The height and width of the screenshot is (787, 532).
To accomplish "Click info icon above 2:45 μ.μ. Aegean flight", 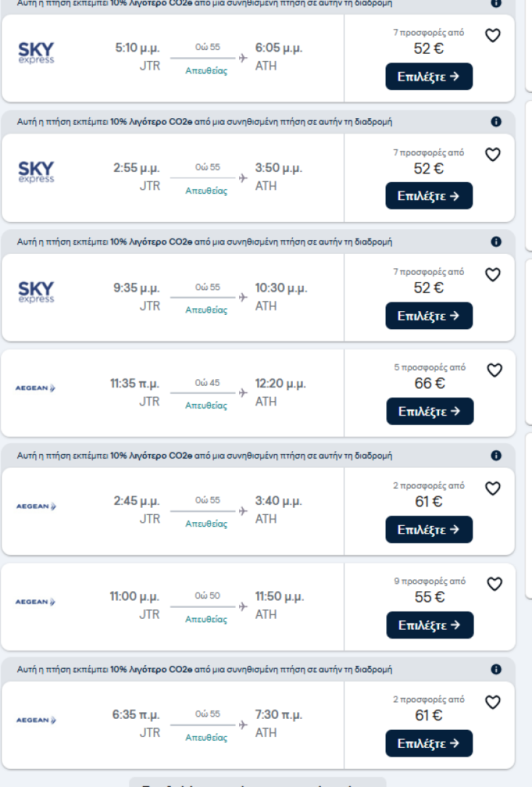I will (x=496, y=456).
